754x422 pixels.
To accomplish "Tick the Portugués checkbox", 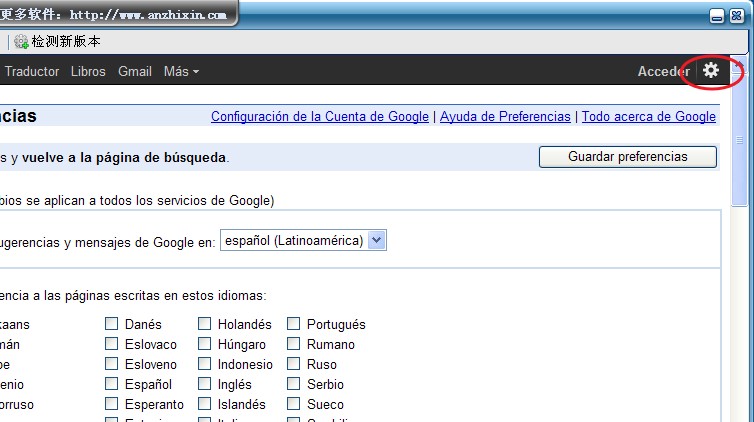I will click(294, 324).
